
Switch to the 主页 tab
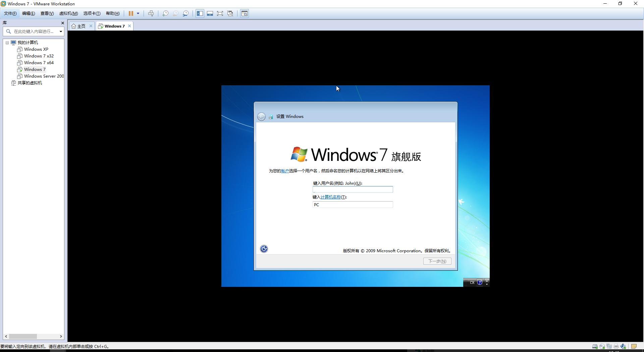tap(80, 26)
